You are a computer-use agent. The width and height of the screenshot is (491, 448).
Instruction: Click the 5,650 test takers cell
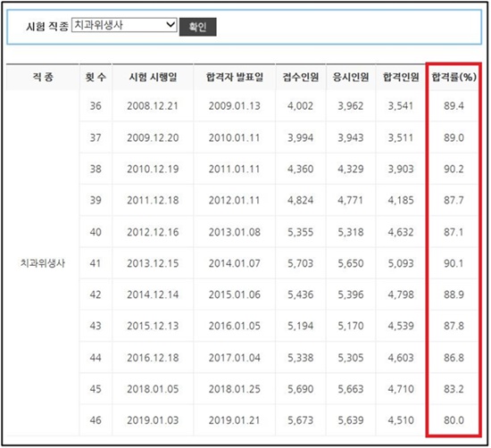(351, 263)
